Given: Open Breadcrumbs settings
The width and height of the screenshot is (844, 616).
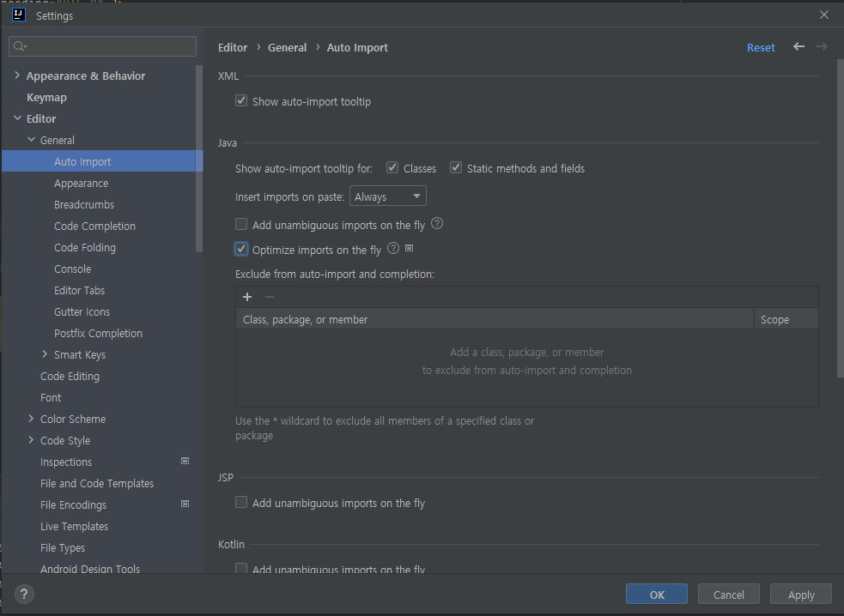Looking at the screenshot, I should pyautogui.click(x=84, y=204).
